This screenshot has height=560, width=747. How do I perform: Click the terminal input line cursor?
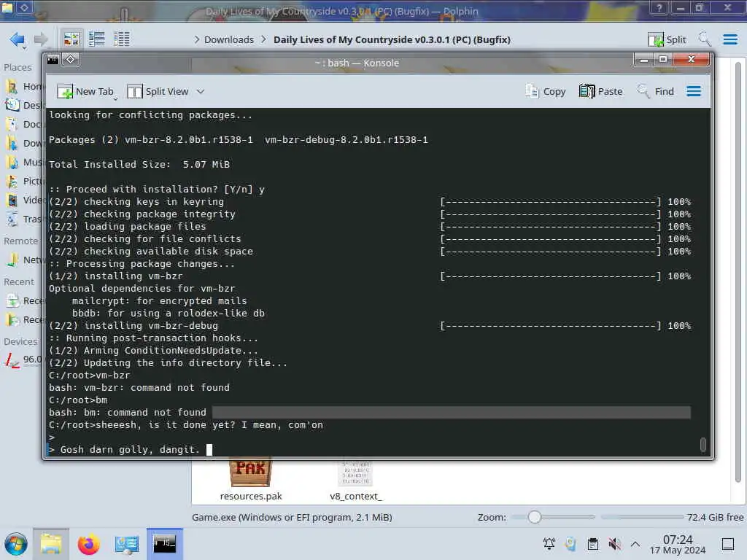tap(209, 449)
